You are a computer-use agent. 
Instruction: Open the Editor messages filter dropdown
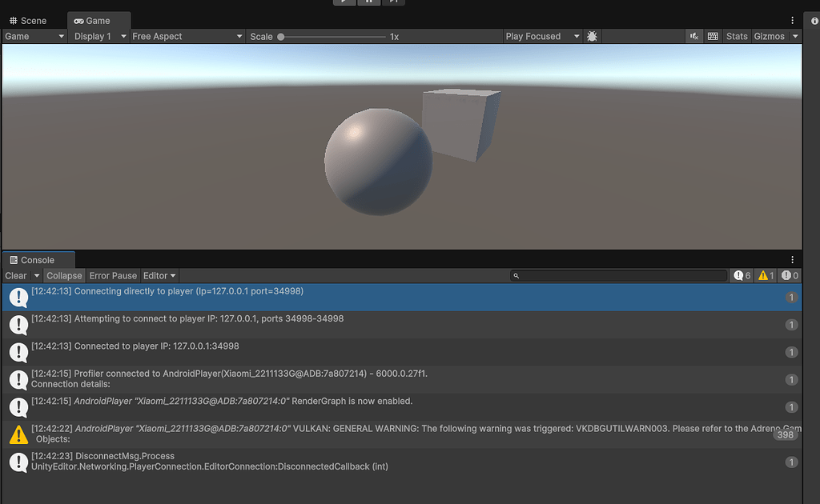159,275
